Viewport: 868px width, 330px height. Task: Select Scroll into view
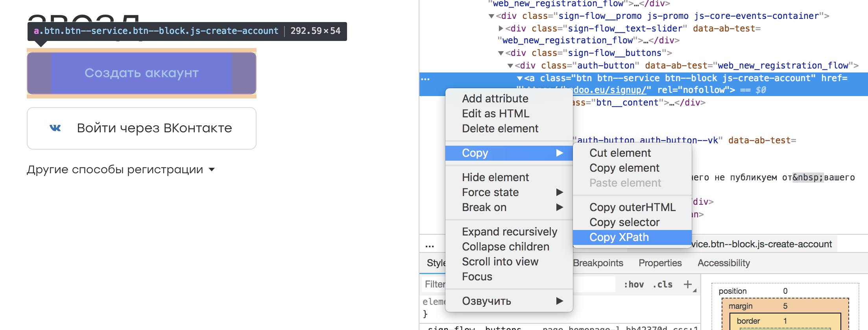click(509, 261)
